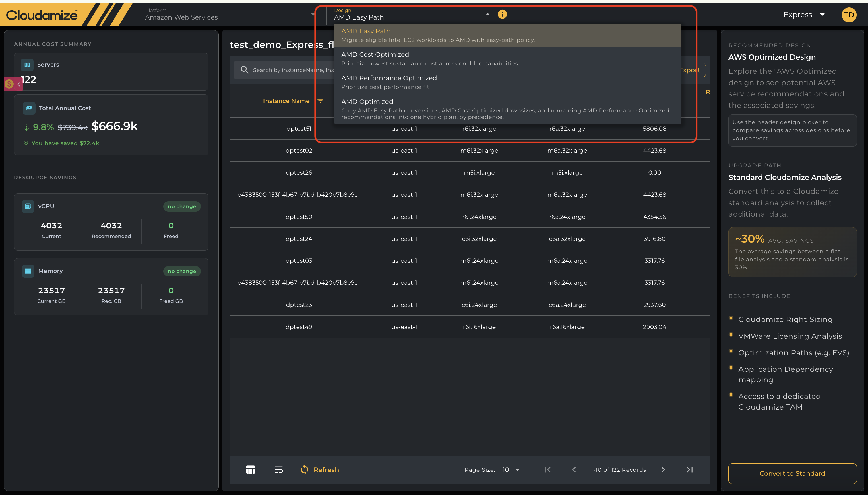Click the Refresh icon
868x495 pixels.
point(304,469)
